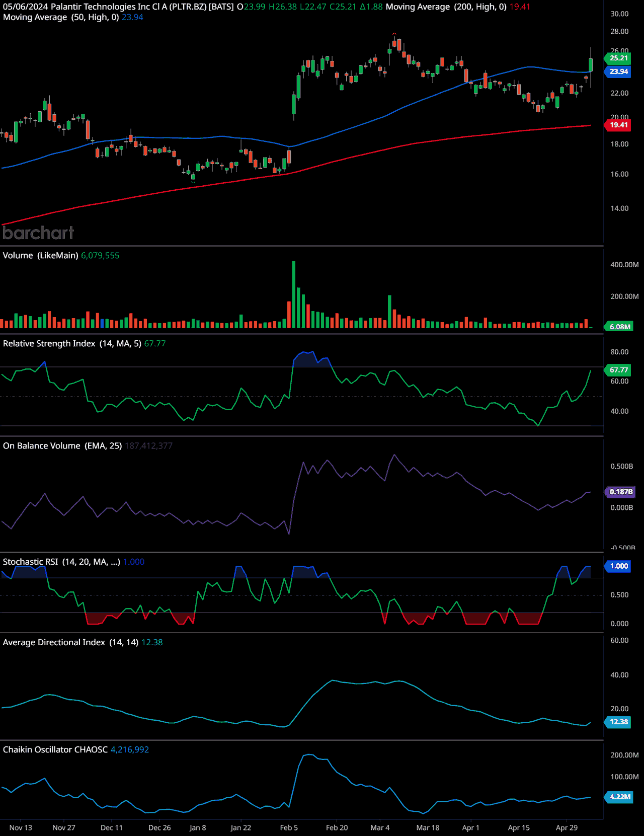Click the Mar 4 date on time axis
644x836 pixels.
(380, 827)
